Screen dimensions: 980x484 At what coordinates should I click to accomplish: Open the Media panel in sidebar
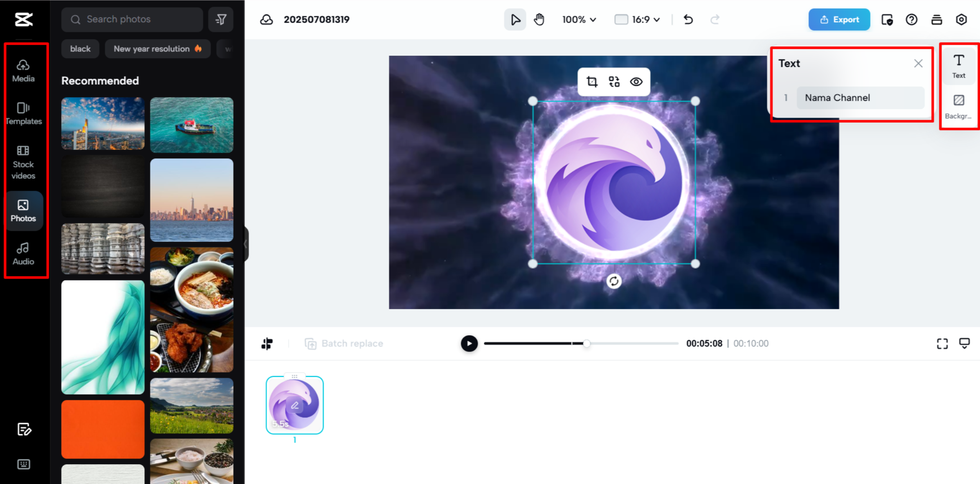tap(23, 70)
